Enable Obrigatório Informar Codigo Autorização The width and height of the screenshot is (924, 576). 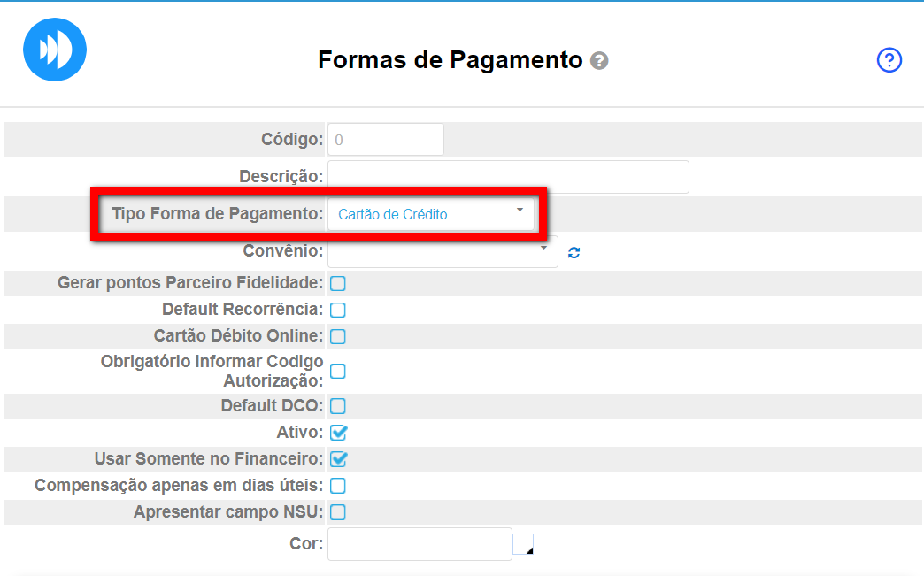coord(338,371)
